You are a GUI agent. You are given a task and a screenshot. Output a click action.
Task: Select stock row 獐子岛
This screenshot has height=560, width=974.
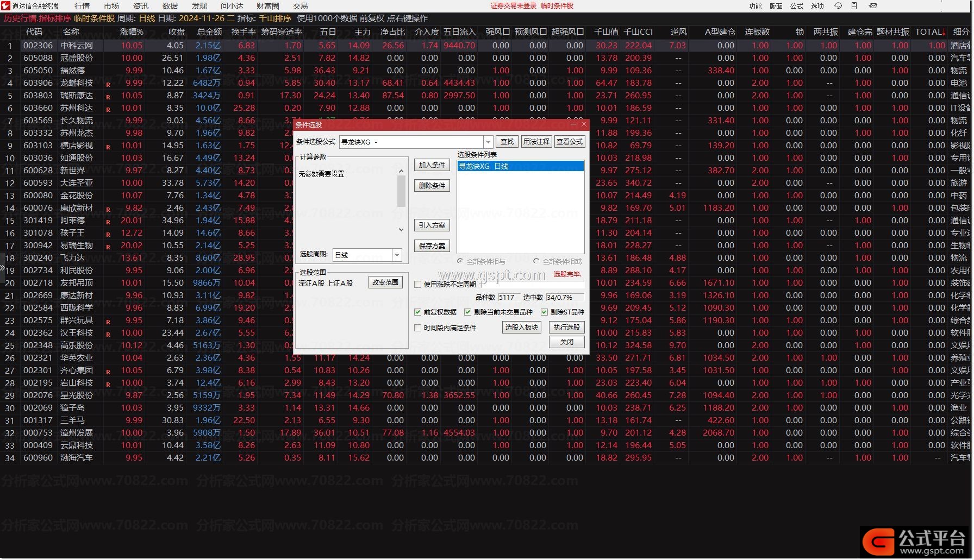486,408
